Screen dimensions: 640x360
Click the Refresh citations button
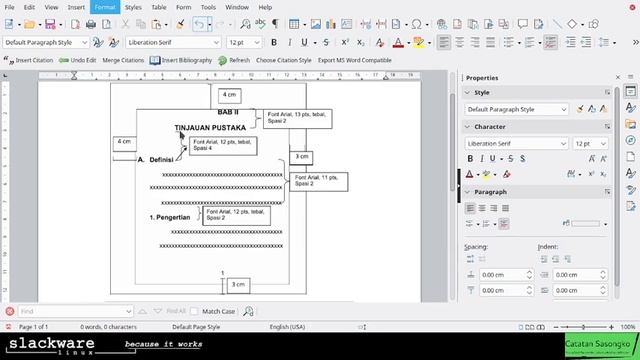click(x=234, y=60)
